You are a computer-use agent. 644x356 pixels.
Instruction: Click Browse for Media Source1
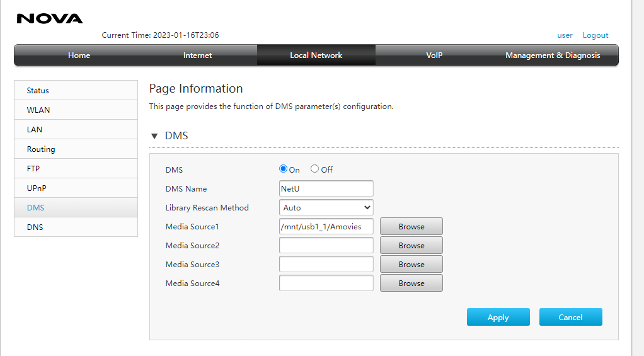[411, 226]
